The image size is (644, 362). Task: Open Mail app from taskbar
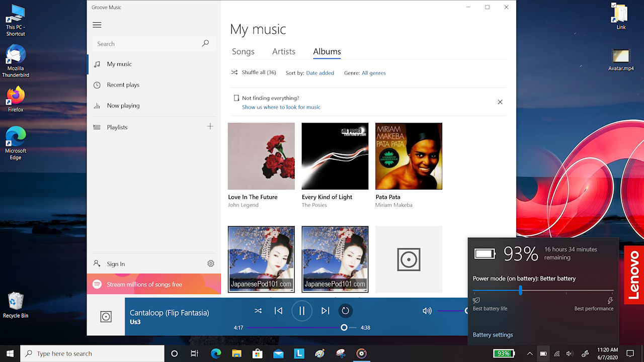tap(278, 353)
